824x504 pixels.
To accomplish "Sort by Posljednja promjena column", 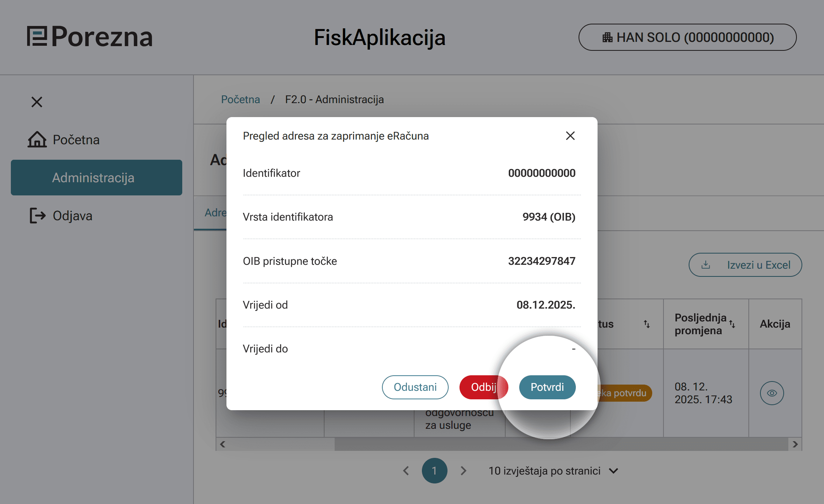I will point(732,324).
